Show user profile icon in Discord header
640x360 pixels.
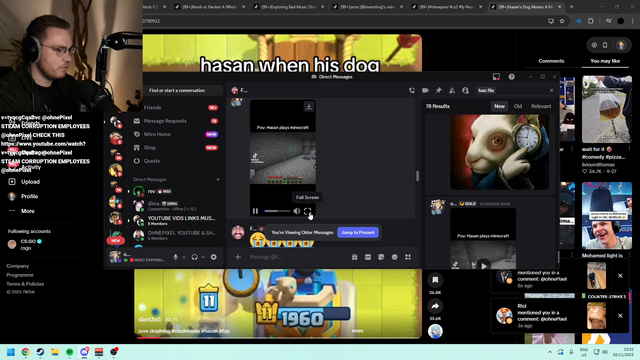pos(465,90)
